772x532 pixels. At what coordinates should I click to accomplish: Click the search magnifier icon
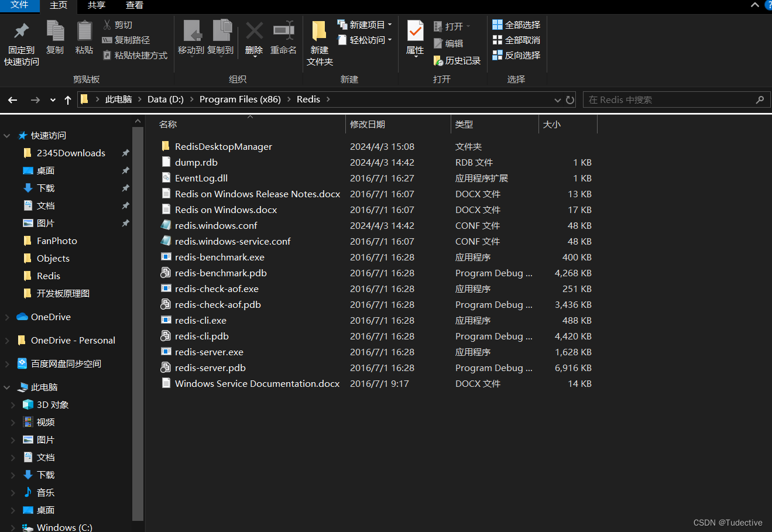[x=760, y=99]
